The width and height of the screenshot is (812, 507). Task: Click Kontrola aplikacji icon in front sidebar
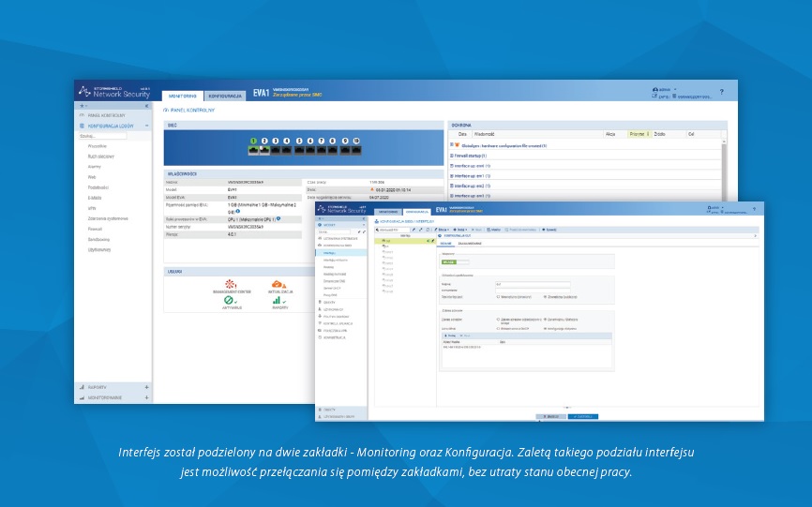pos(320,323)
